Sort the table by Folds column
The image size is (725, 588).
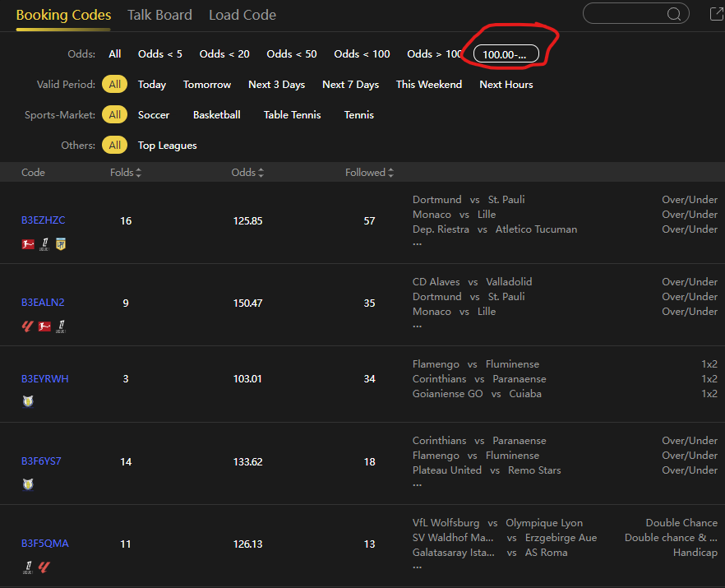(x=126, y=173)
